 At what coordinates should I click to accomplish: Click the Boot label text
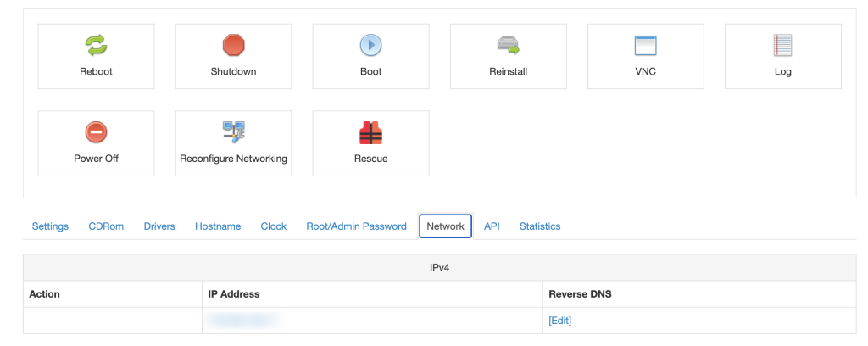click(x=371, y=71)
